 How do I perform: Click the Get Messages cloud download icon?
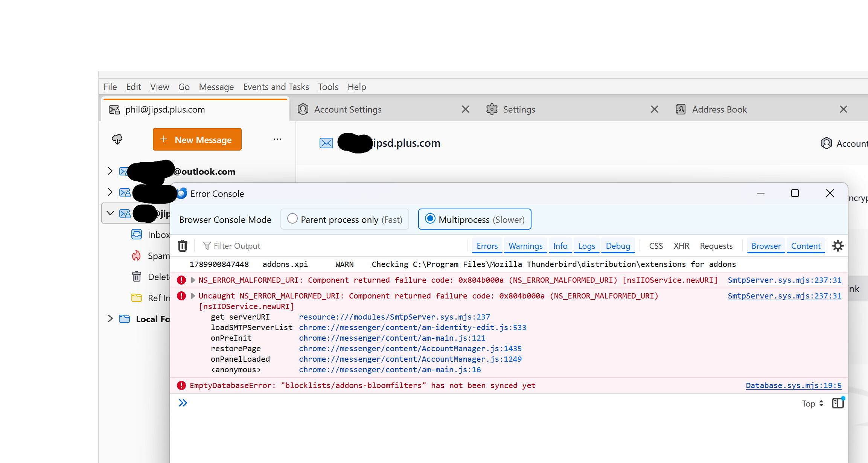pyautogui.click(x=117, y=139)
